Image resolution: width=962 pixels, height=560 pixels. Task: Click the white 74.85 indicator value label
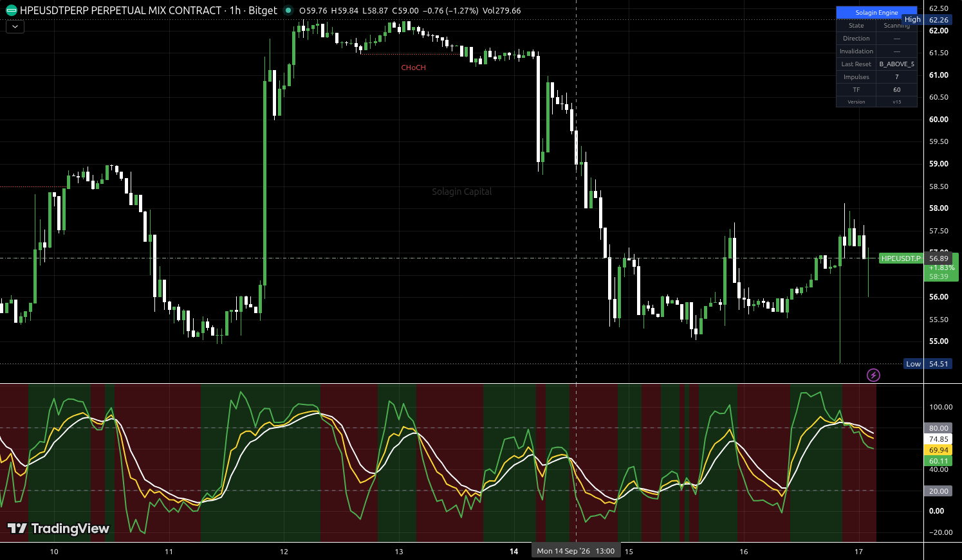[938, 439]
